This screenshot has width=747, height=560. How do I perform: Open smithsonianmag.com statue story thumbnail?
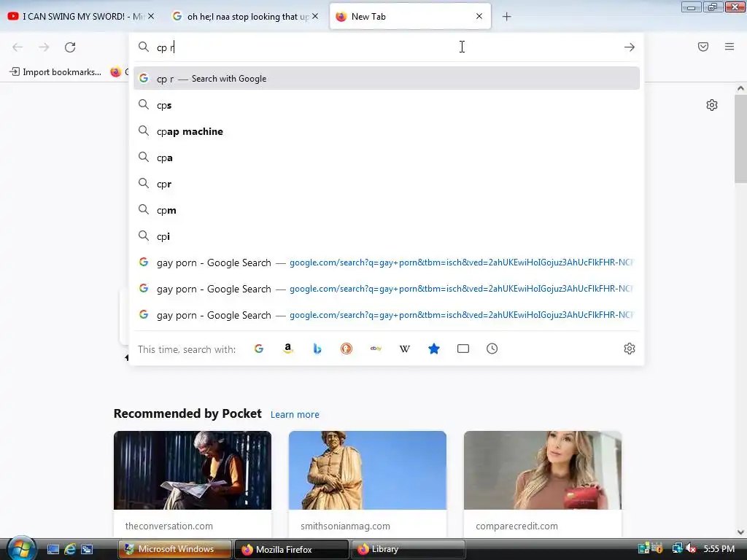tap(368, 470)
